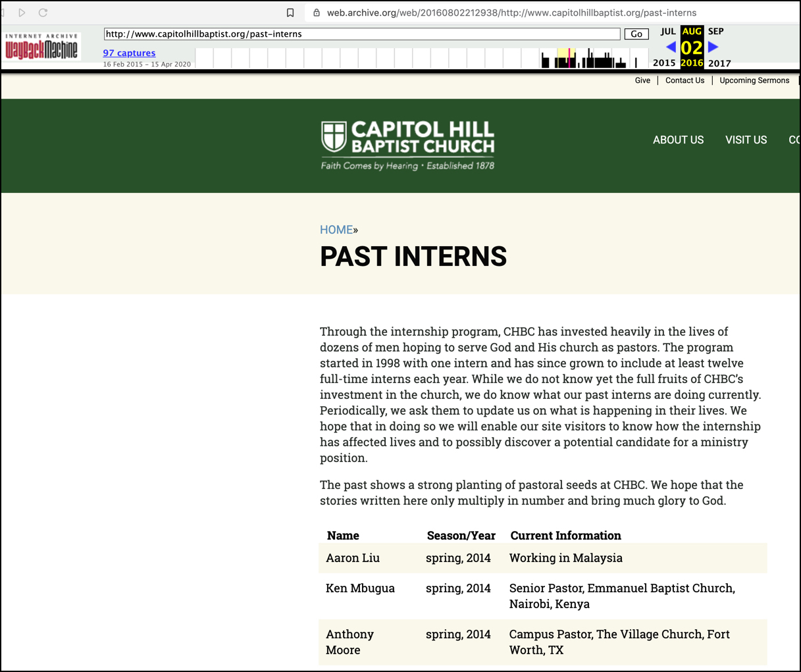The width and height of the screenshot is (801, 672).
Task: Click the Capitol Hill Baptist Church logo
Action: click(407, 145)
